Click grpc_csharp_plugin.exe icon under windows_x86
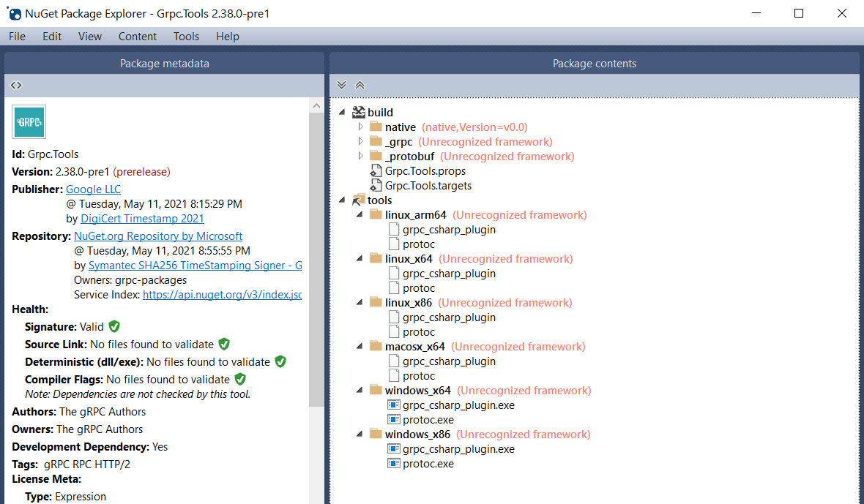Image resolution: width=864 pixels, height=504 pixels. pos(395,448)
